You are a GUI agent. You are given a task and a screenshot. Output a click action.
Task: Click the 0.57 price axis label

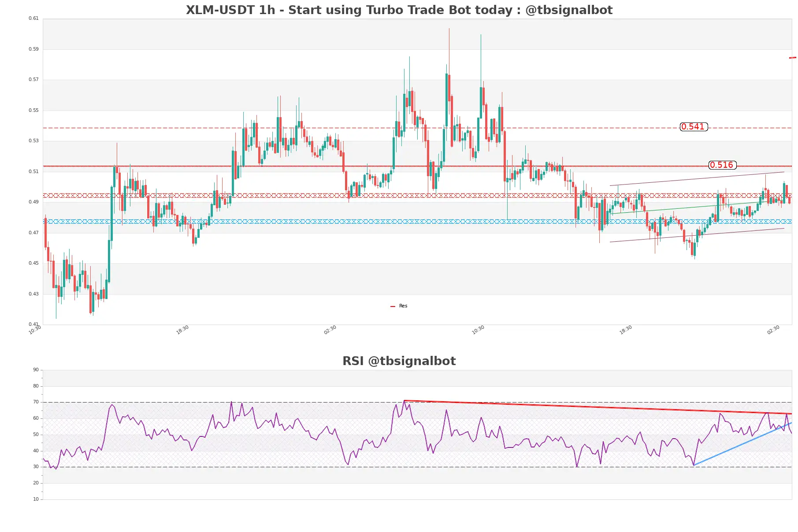[33, 80]
